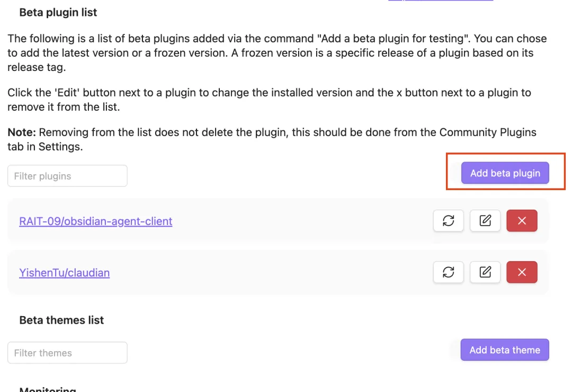Remove RAIT-09/obsidian-agent-client with red X button
Viewport: 572px width, 392px height.
click(522, 221)
